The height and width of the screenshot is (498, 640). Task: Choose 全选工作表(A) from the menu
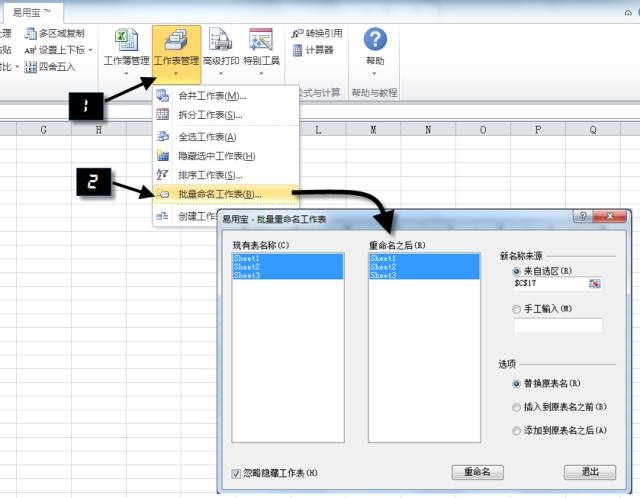click(226, 136)
